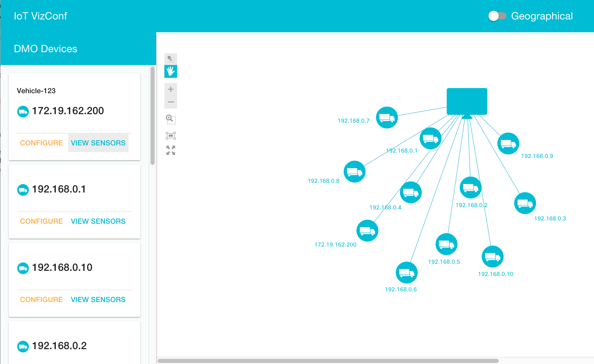
Task: Select the node selection mode tool
Action: (x=171, y=59)
